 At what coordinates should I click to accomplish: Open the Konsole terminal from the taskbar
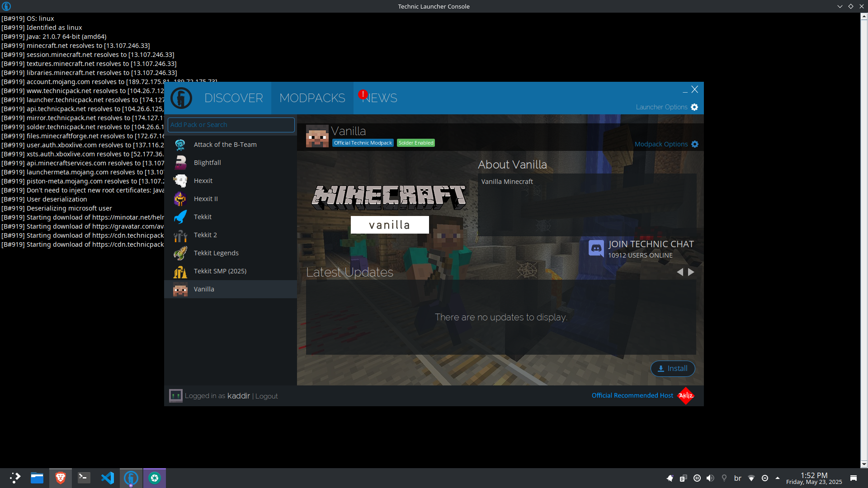point(84,478)
